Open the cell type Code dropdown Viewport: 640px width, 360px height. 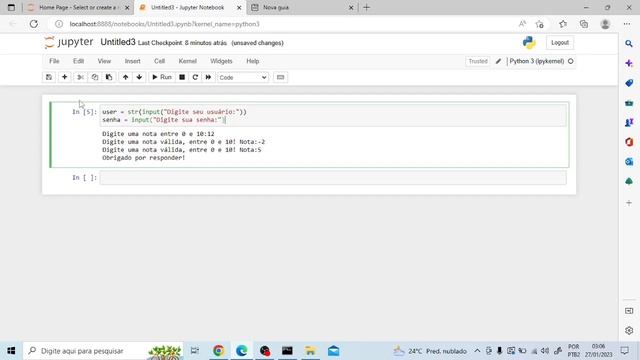pyautogui.click(x=243, y=78)
